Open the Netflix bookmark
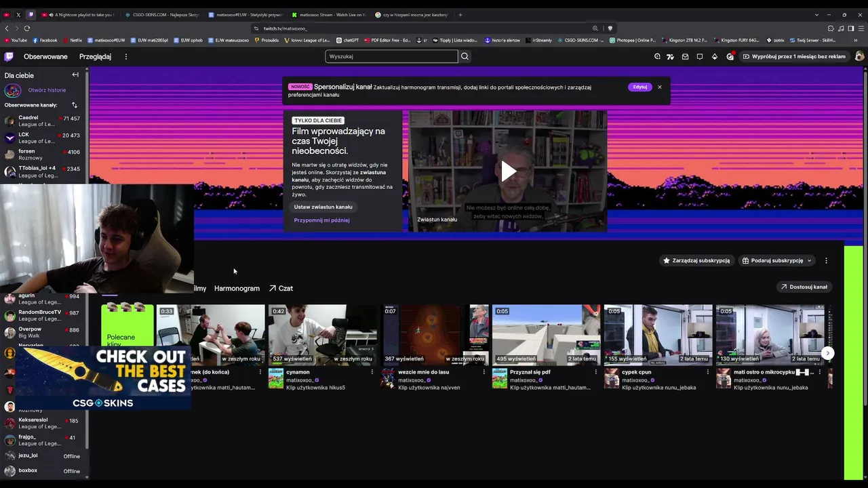 (x=72, y=40)
